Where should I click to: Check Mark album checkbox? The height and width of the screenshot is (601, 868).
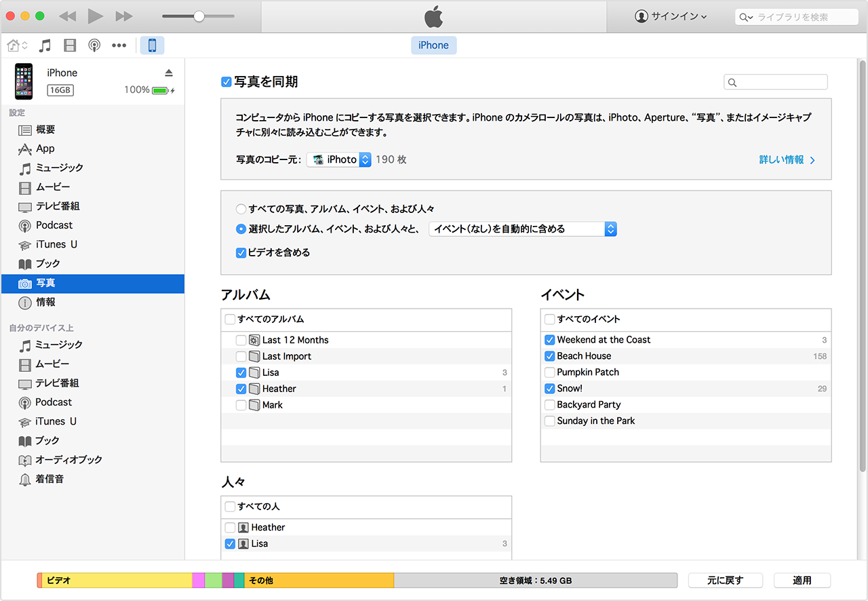point(241,405)
